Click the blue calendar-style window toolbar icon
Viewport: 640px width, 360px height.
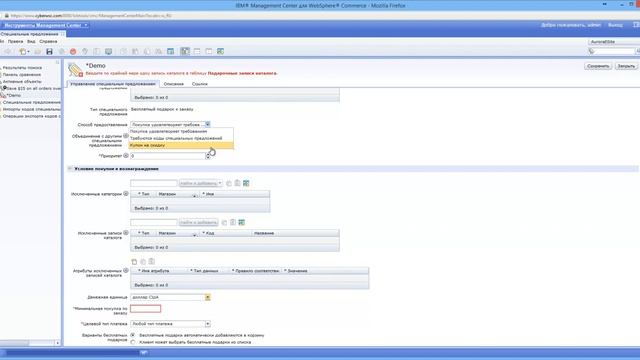pos(171,51)
